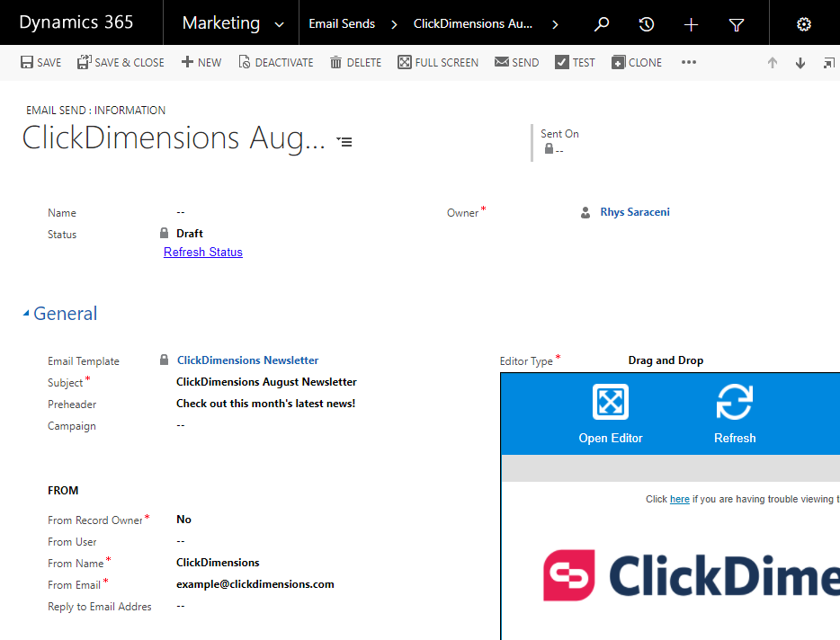
Task: Click Save & Close in the command bar
Action: point(121,63)
